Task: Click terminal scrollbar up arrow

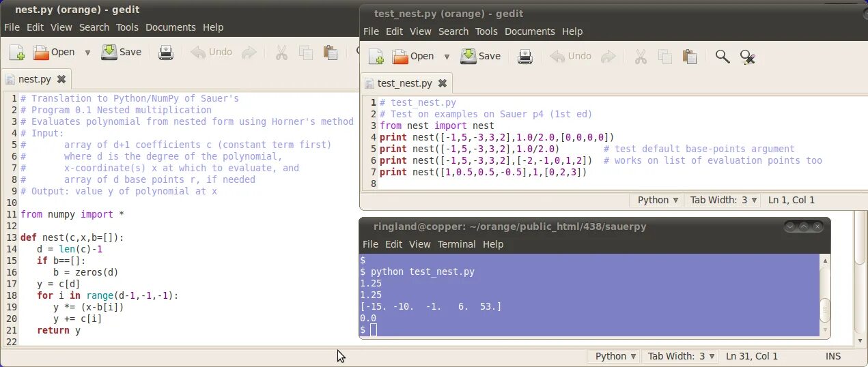Action: 825,261
